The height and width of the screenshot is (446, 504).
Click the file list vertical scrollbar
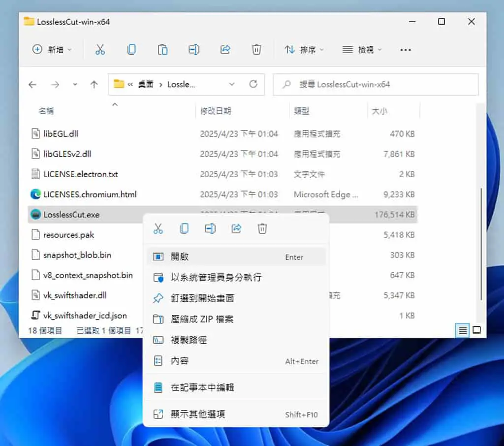coord(481,244)
